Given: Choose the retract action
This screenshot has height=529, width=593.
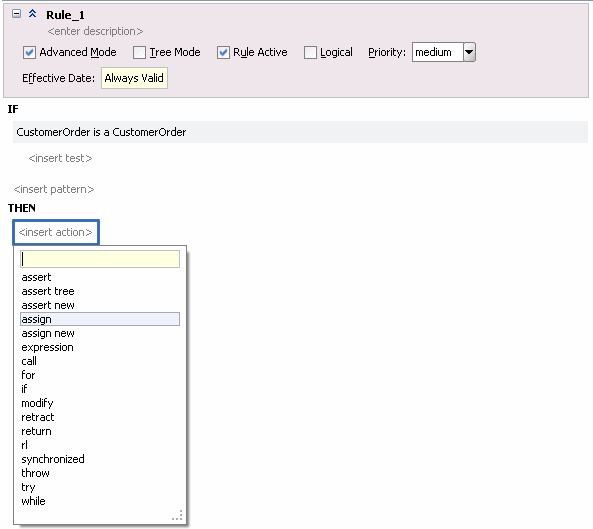Looking at the screenshot, I should coord(100,417).
